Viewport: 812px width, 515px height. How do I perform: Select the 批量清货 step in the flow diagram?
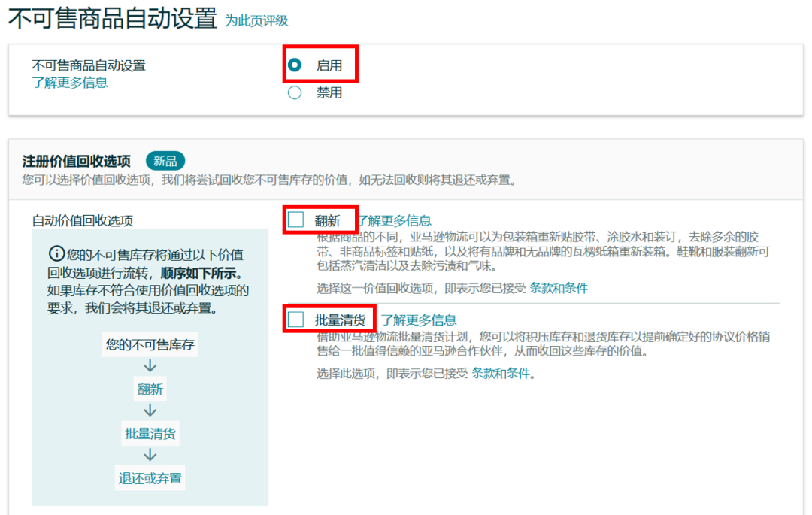[x=149, y=433]
